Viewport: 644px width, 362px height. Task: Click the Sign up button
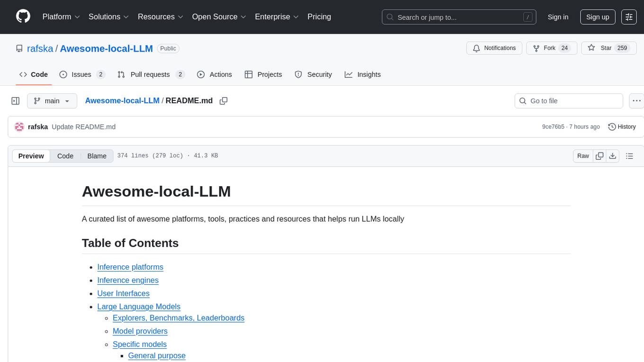click(x=598, y=17)
